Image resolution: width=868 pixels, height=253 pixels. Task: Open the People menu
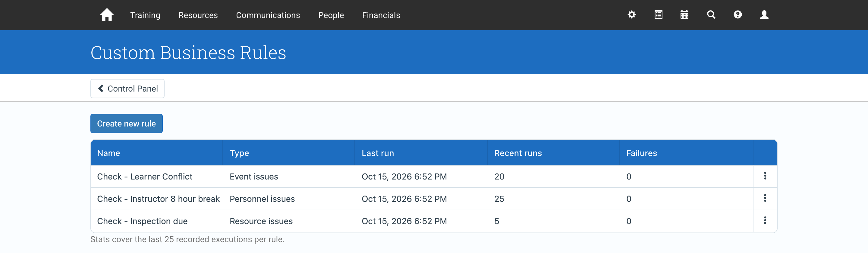pyautogui.click(x=331, y=15)
